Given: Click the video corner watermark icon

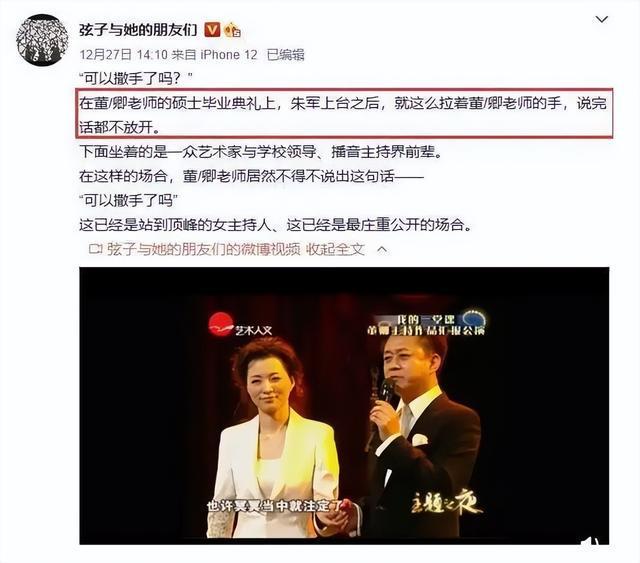Looking at the screenshot, I should point(591,541).
